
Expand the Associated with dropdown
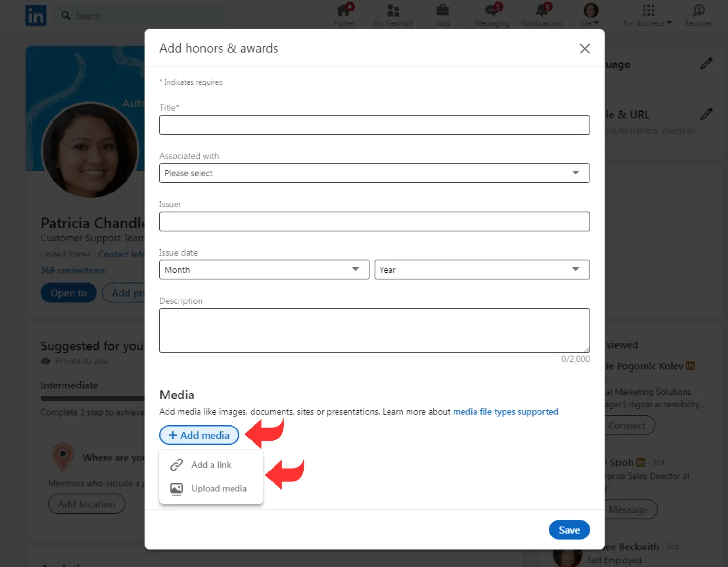point(374,173)
